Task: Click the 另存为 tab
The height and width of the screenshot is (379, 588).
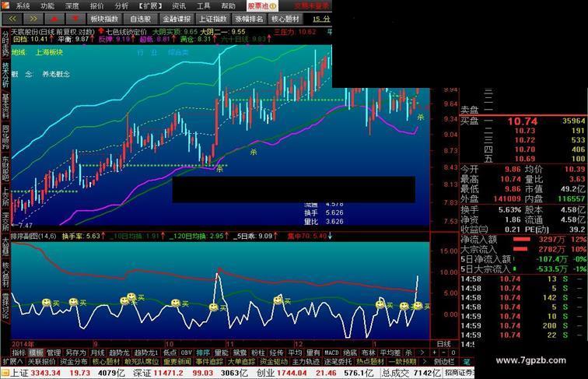Action: [75, 353]
